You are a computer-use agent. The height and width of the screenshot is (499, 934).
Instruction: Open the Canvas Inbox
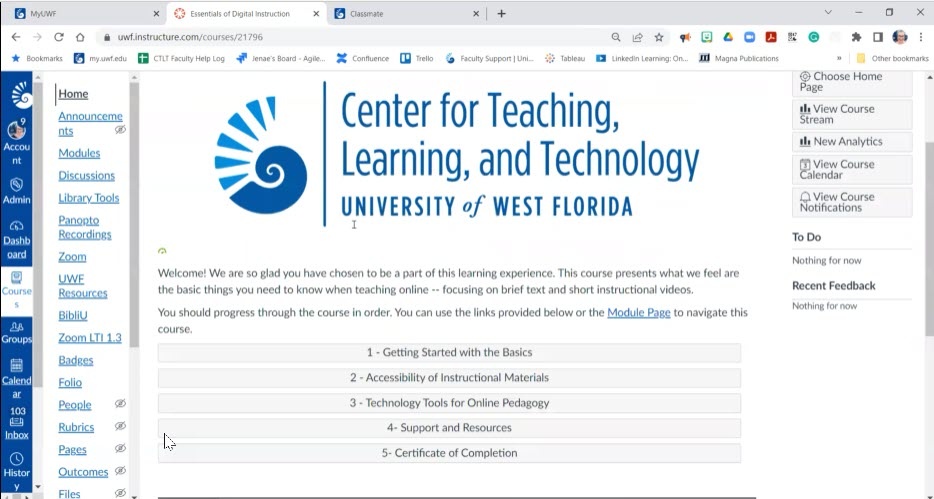point(16,424)
